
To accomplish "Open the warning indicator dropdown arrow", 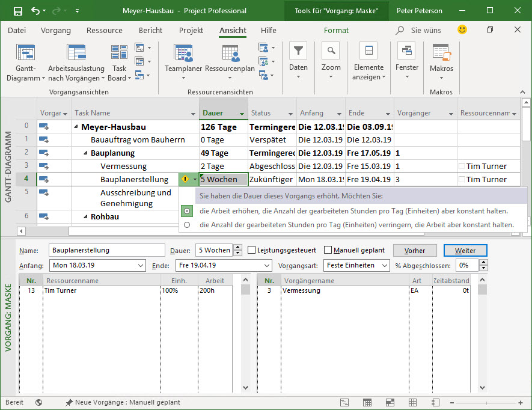I will pos(195,179).
